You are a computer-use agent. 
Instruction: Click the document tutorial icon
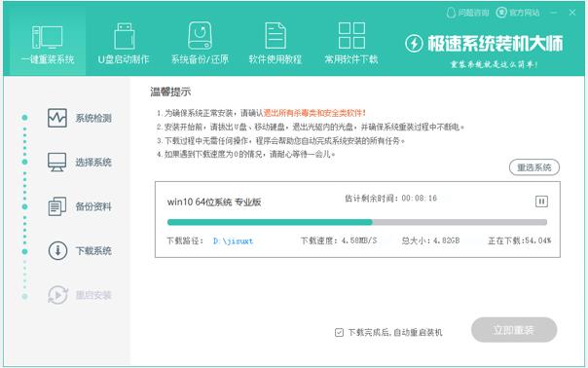coord(276,36)
